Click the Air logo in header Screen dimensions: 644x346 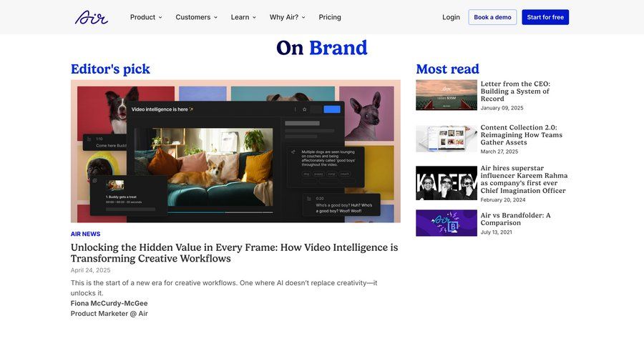[91, 17]
